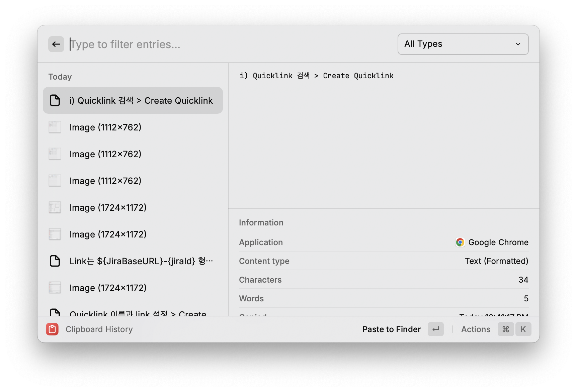Click Paste to Finder

coord(391,329)
